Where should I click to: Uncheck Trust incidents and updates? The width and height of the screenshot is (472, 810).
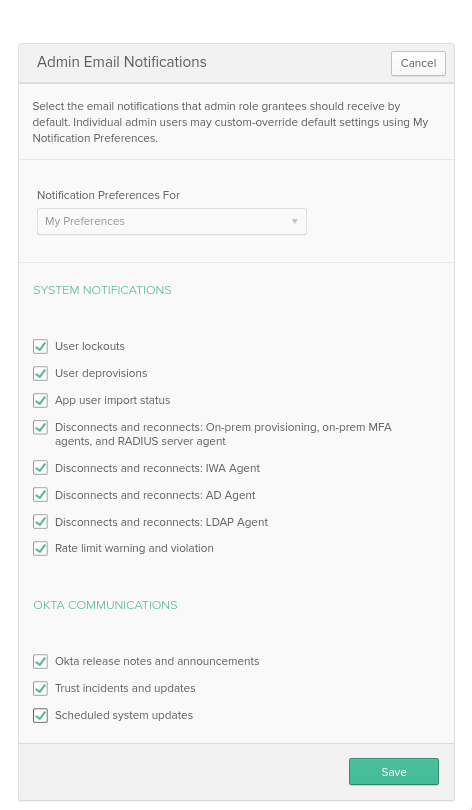[40, 688]
